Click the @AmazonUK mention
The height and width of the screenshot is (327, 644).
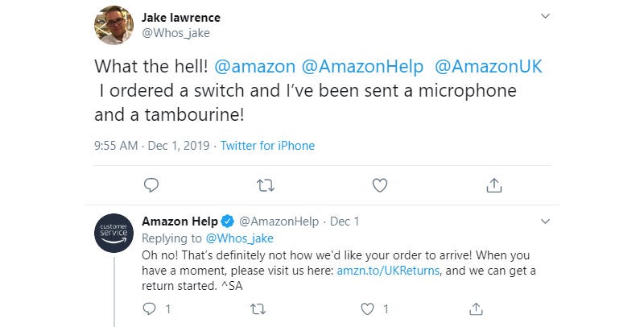pyautogui.click(x=491, y=66)
